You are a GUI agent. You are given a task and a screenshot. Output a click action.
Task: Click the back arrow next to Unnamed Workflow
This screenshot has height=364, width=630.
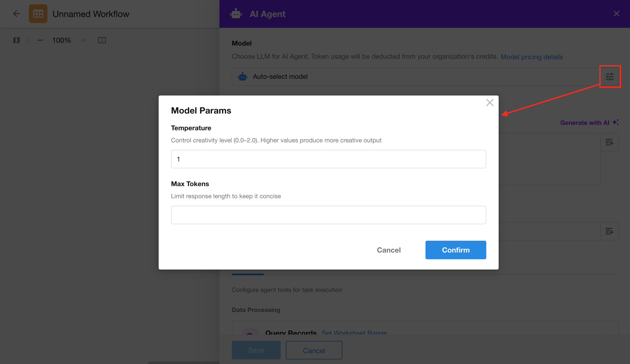(16, 14)
